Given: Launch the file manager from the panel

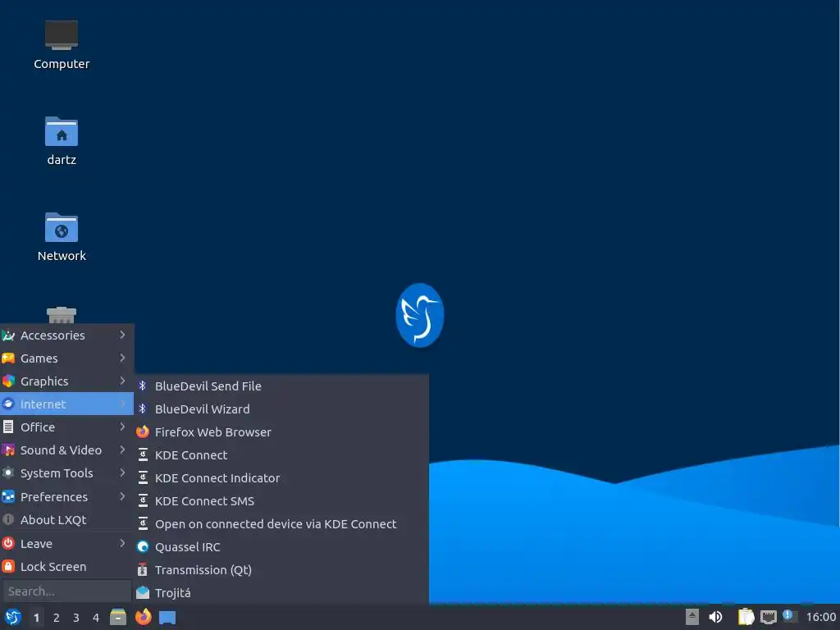Looking at the screenshot, I should pos(118,617).
